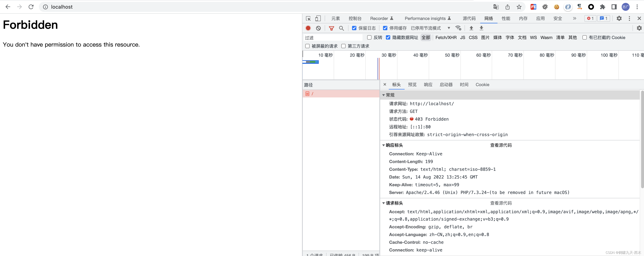The height and width of the screenshot is (256, 644).
Task: Open the issues count badge
Action: pyautogui.click(x=604, y=19)
